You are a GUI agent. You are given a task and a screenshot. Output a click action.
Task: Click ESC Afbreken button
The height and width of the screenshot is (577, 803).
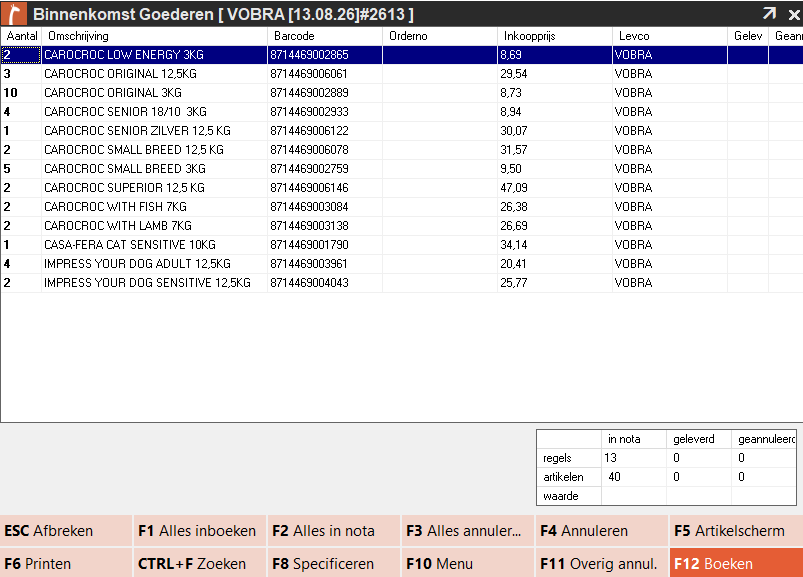[66, 531]
